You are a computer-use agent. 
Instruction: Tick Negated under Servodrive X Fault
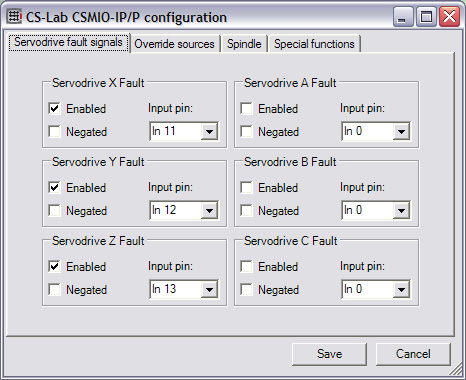click(x=54, y=131)
